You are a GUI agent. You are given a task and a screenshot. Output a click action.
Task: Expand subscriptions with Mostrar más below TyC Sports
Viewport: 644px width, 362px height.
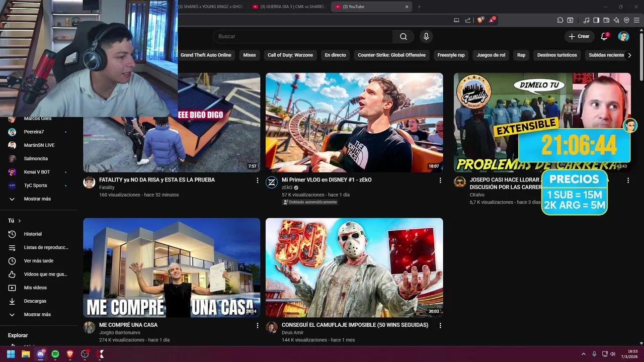pos(38,199)
